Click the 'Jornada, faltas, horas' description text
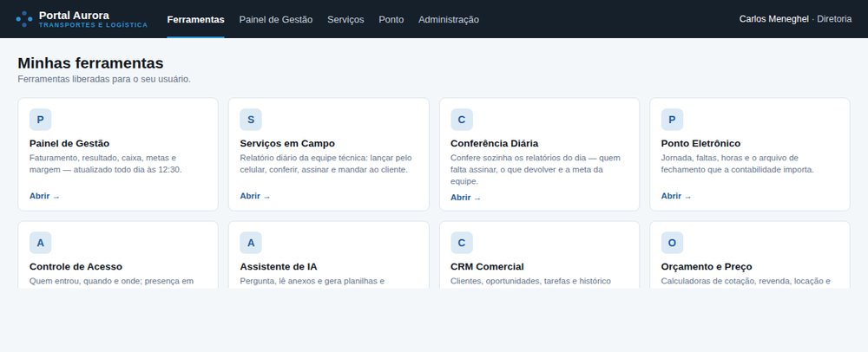The height and width of the screenshot is (352, 868). point(737,164)
